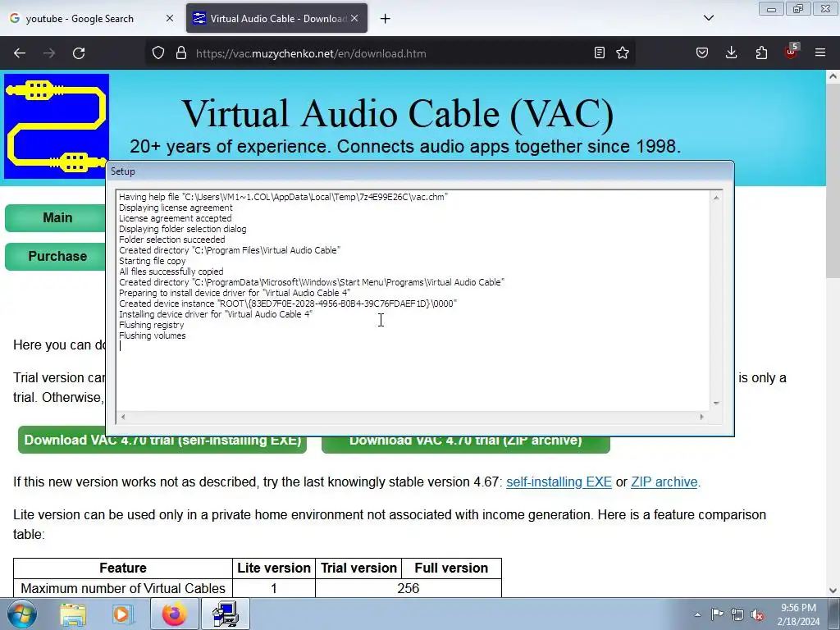
Task: Click the log line 'Flushing registry'
Action: coord(151,325)
